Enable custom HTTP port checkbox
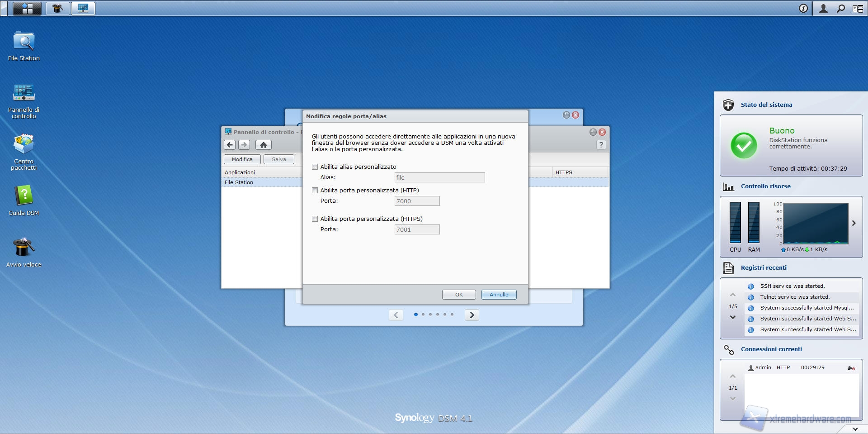The width and height of the screenshot is (868, 434). (315, 191)
